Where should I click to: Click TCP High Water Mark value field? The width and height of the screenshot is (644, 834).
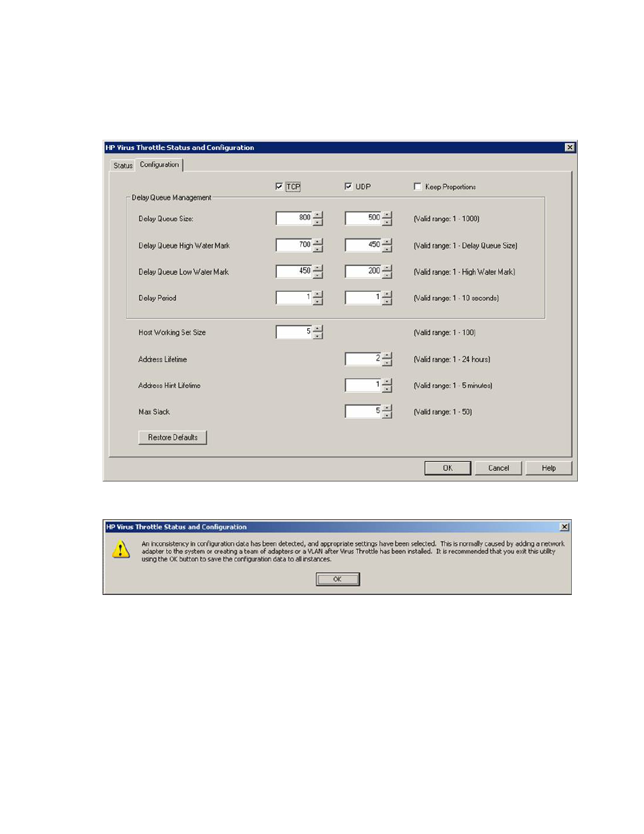pyautogui.click(x=294, y=245)
